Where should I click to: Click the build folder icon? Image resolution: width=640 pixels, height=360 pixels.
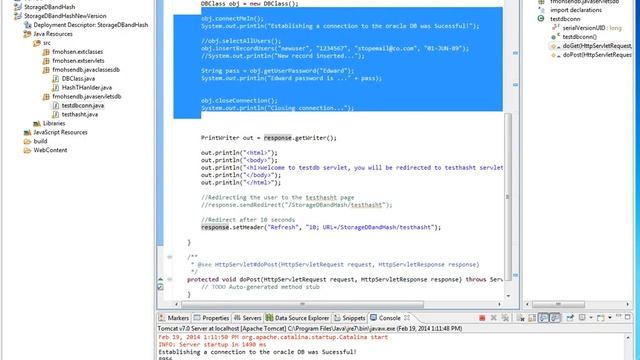point(27,141)
